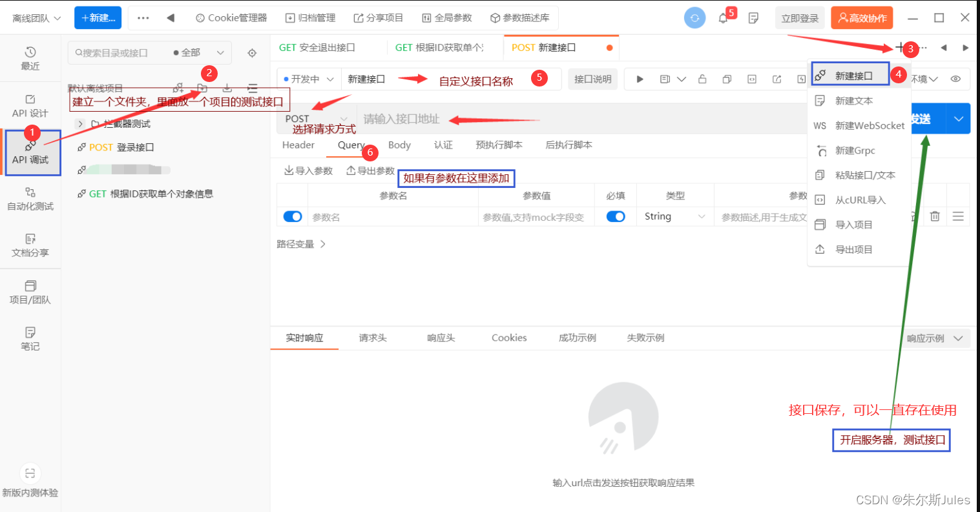Open the POST request method dropdown
Image resolution: width=980 pixels, height=512 pixels.
317,119
